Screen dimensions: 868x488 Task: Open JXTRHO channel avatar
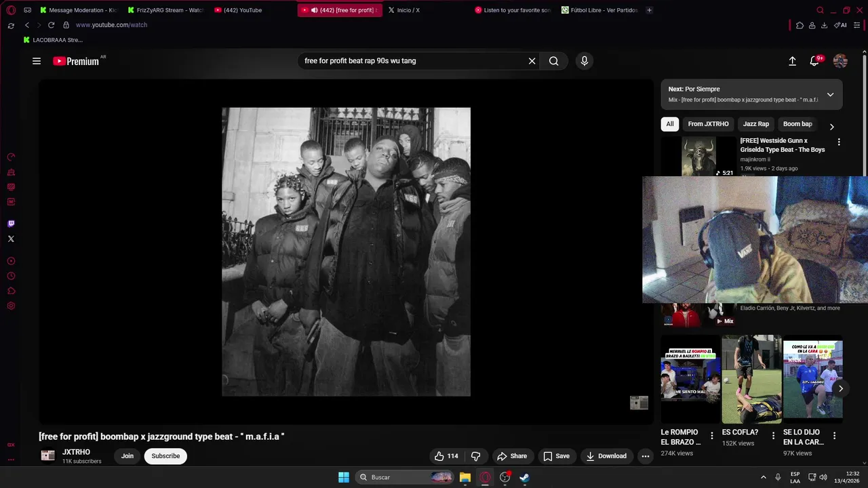coord(47,456)
